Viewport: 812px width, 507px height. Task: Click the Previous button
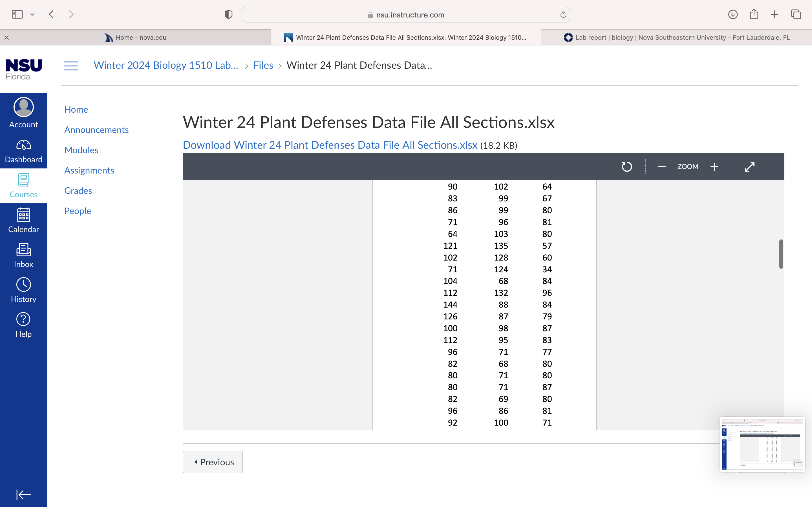point(213,462)
